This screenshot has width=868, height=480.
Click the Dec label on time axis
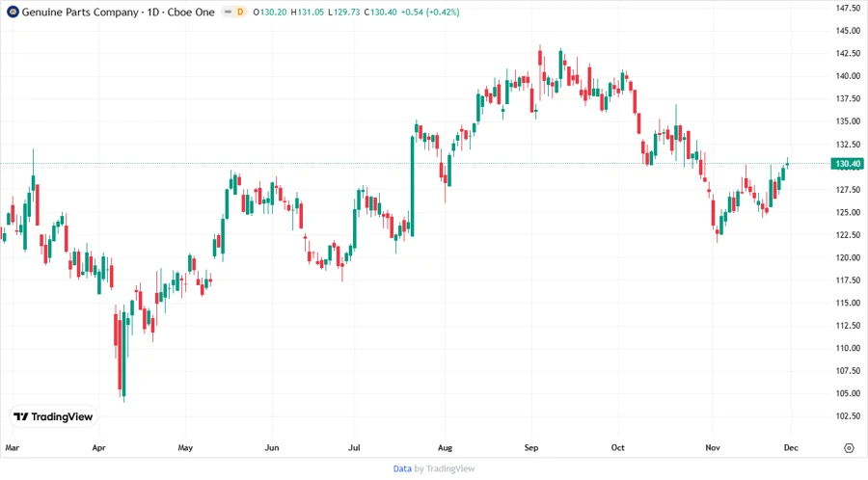click(x=791, y=448)
